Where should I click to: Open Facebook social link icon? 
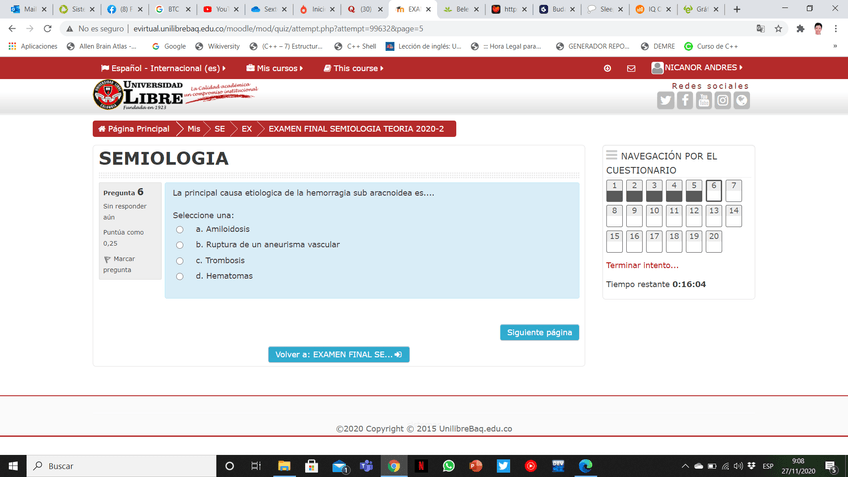(685, 100)
